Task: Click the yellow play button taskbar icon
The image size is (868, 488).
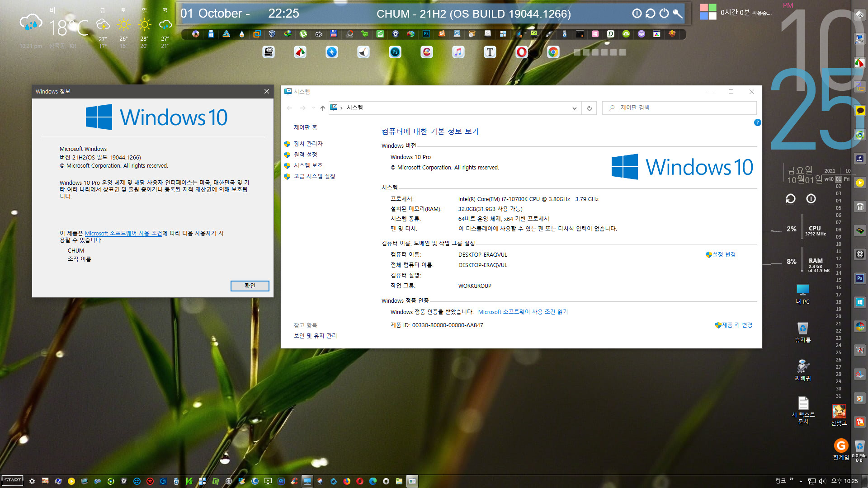Action: [x=71, y=481]
